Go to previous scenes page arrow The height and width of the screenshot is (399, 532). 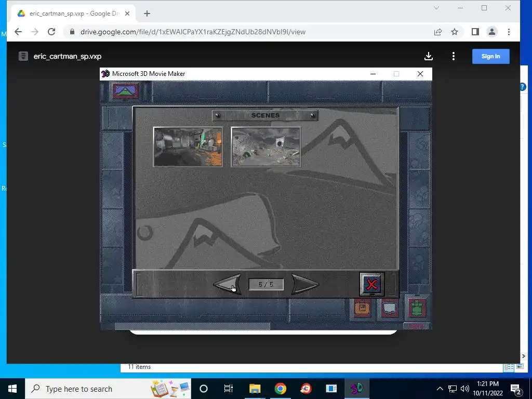(228, 284)
